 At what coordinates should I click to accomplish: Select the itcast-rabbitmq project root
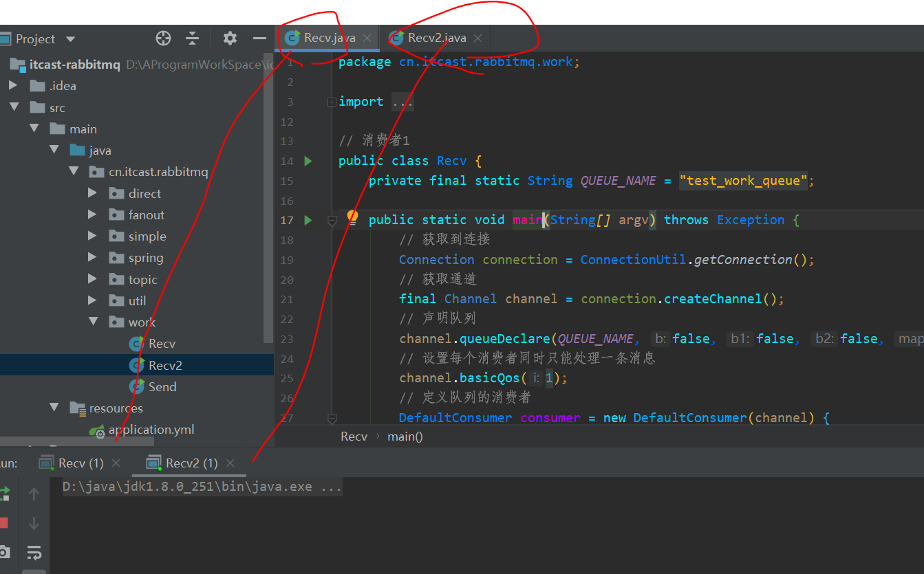point(75,65)
